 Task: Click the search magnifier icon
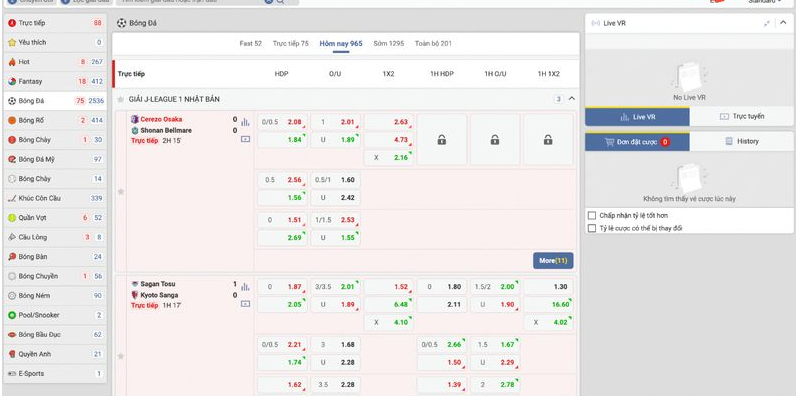280,2
